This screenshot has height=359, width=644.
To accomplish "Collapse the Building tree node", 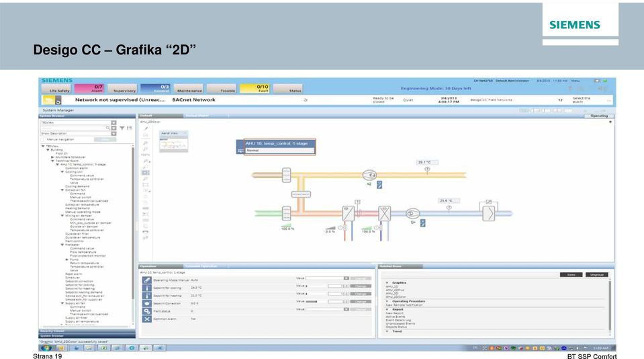I will pos(48,150).
